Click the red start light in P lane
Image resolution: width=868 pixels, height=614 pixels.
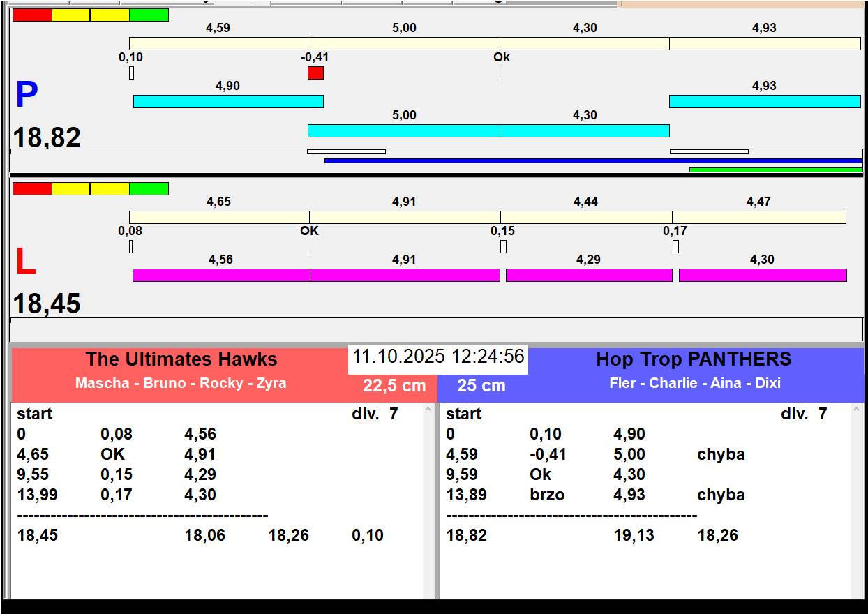tap(32, 15)
